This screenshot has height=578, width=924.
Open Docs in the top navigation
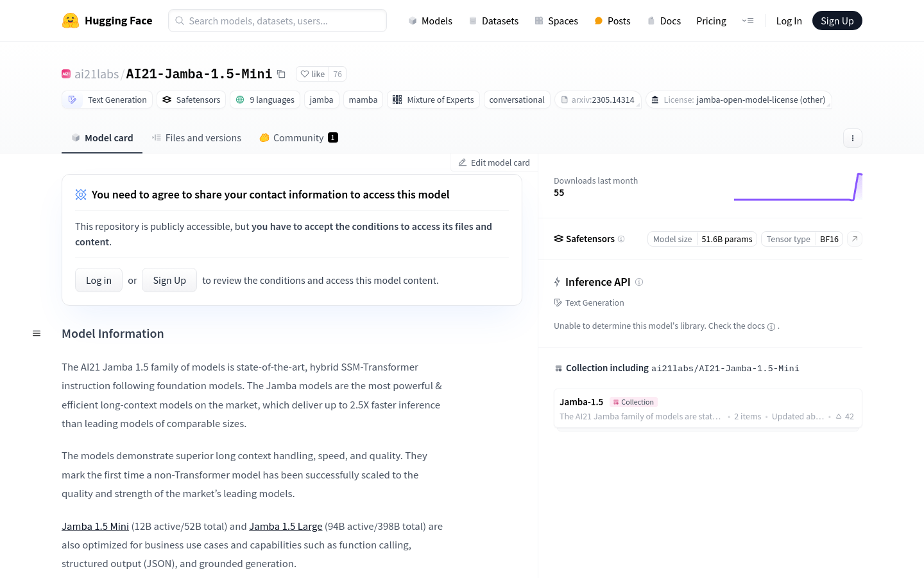point(663,21)
